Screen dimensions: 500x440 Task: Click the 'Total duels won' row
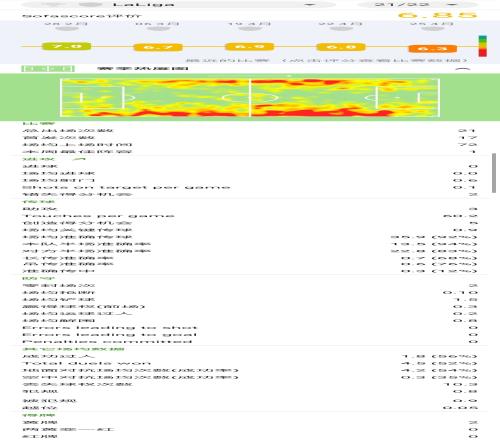(250, 363)
